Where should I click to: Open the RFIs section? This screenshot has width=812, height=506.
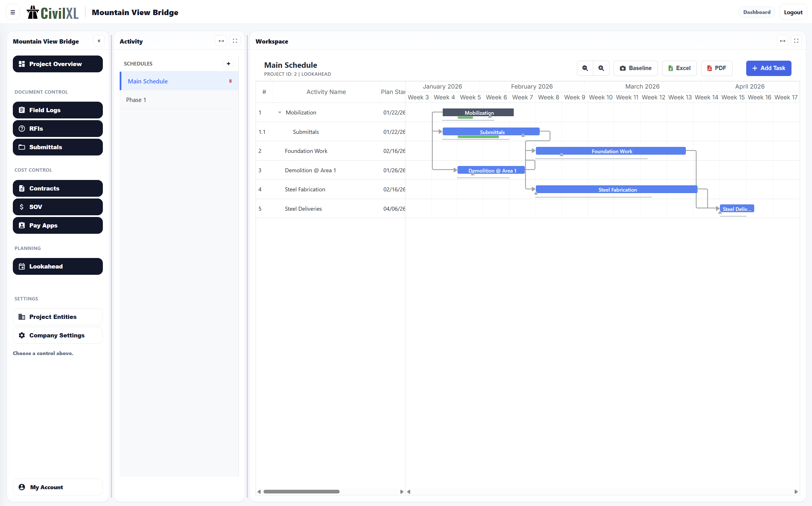58,128
